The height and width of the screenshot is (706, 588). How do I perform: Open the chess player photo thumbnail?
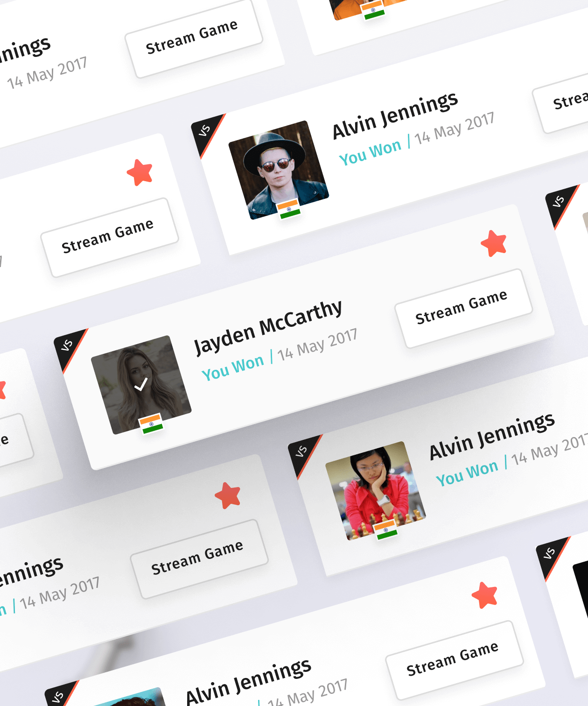point(376,491)
